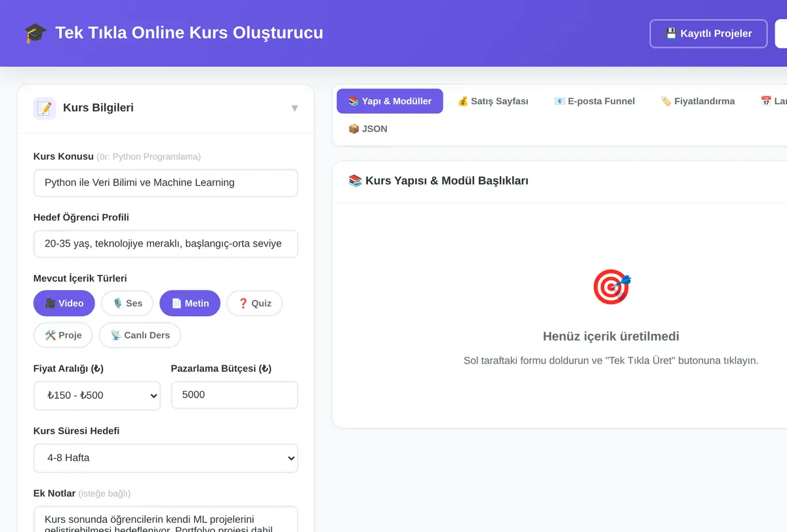
Task: Click the Mevcut İçerik Türleri label
Action: pos(80,278)
